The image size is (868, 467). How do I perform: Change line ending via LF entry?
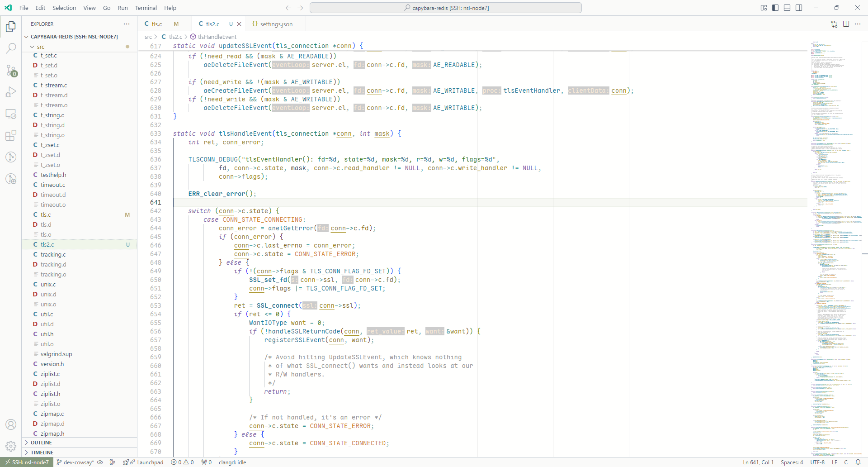coord(835,462)
